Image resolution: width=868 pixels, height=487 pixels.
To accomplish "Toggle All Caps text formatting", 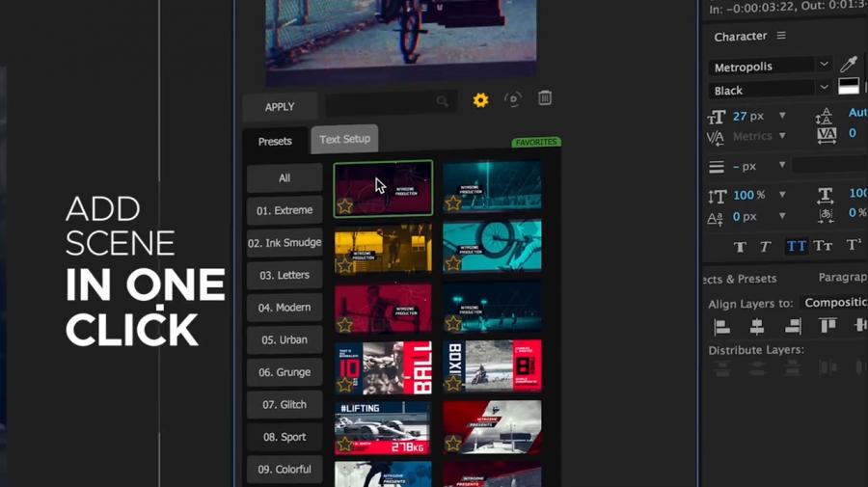I will point(796,247).
